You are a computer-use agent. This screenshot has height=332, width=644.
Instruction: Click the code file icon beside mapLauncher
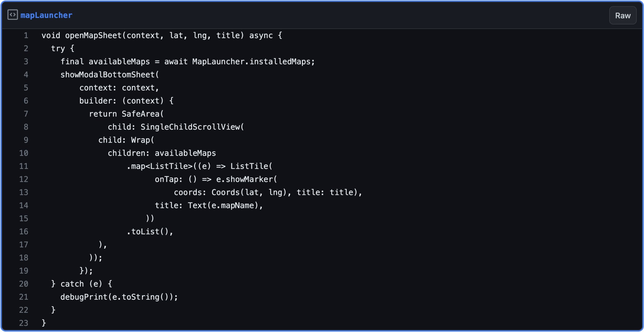click(x=13, y=15)
